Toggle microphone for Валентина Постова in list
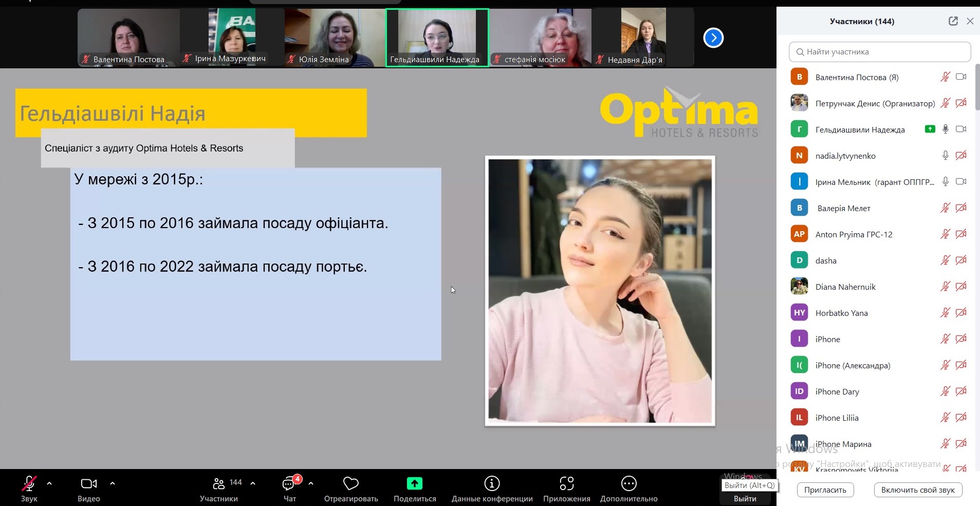 tap(945, 77)
